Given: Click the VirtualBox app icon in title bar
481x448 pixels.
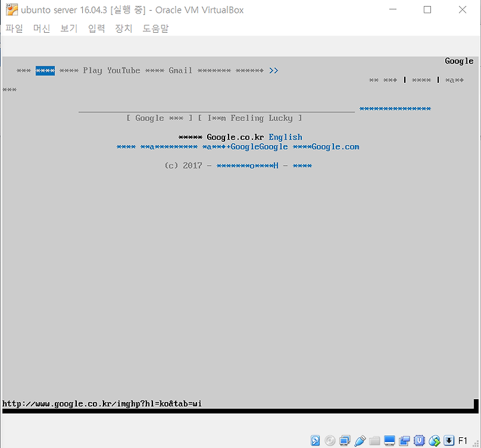Looking at the screenshot, I should 12,10.
